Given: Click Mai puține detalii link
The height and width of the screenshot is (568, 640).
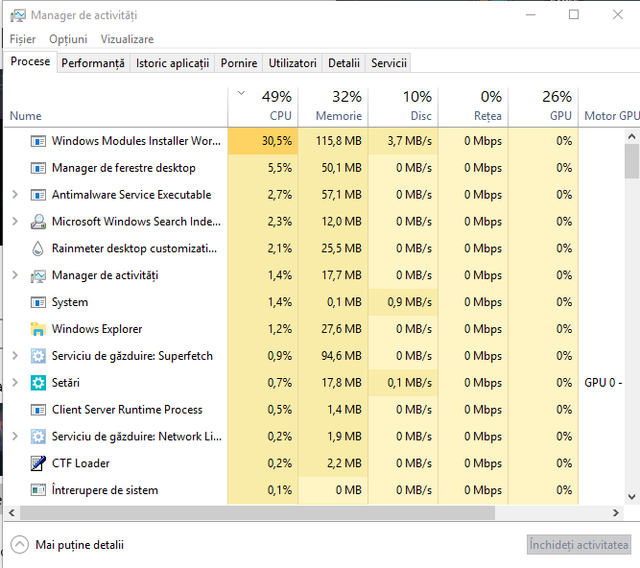Looking at the screenshot, I should pyautogui.click(x=80, y=545).
